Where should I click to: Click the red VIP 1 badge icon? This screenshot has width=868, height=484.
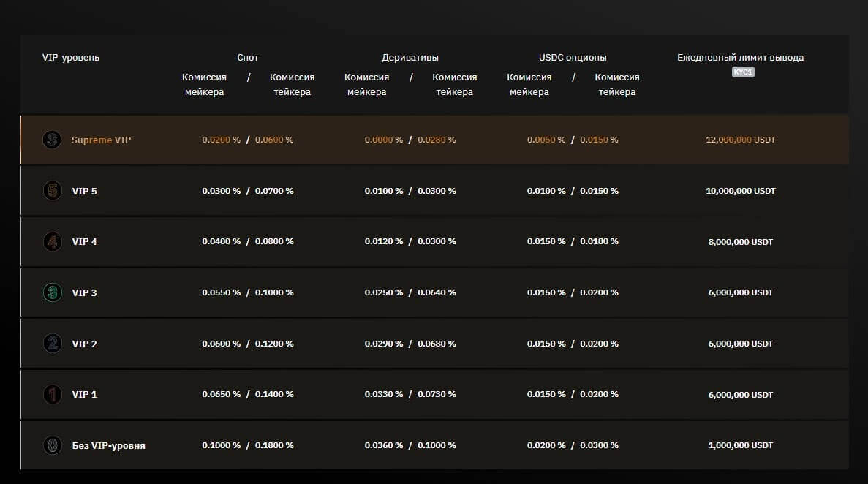51,394
